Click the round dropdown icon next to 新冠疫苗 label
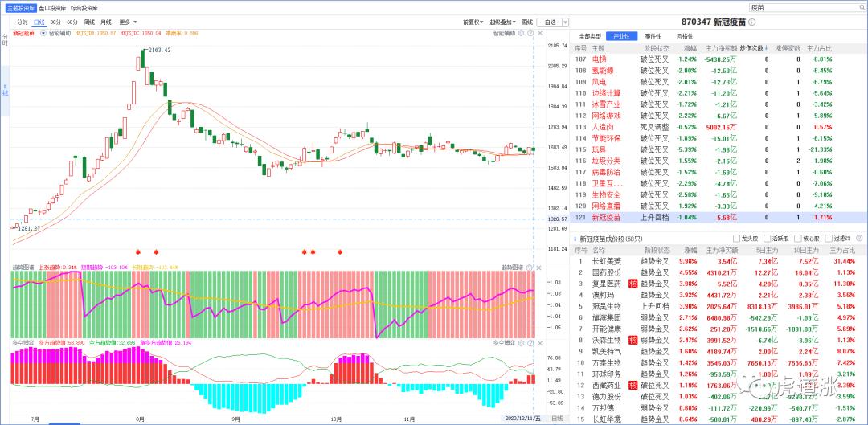The width and height of the screenshot is (868, 425). (x=43, y=33)
